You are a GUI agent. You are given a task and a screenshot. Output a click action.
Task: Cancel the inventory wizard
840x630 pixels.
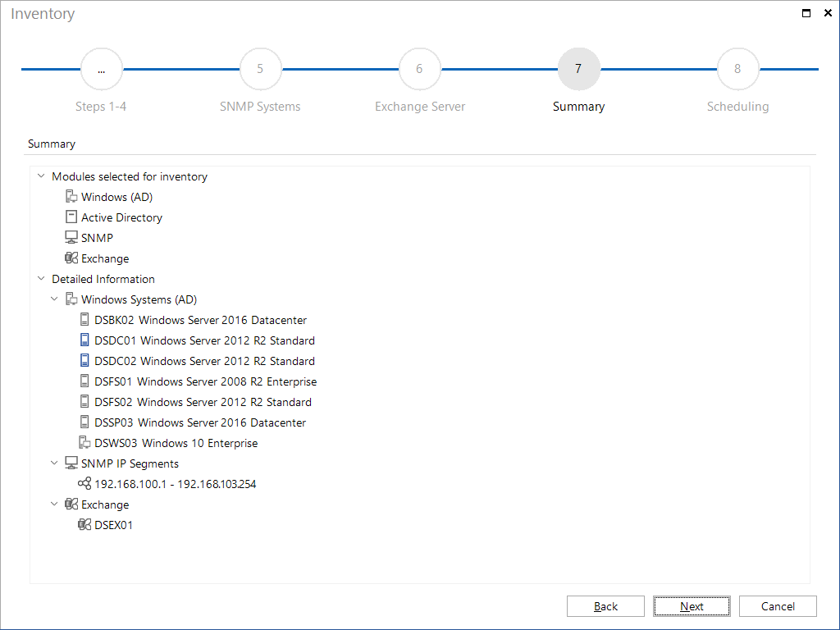coord(778,606)
